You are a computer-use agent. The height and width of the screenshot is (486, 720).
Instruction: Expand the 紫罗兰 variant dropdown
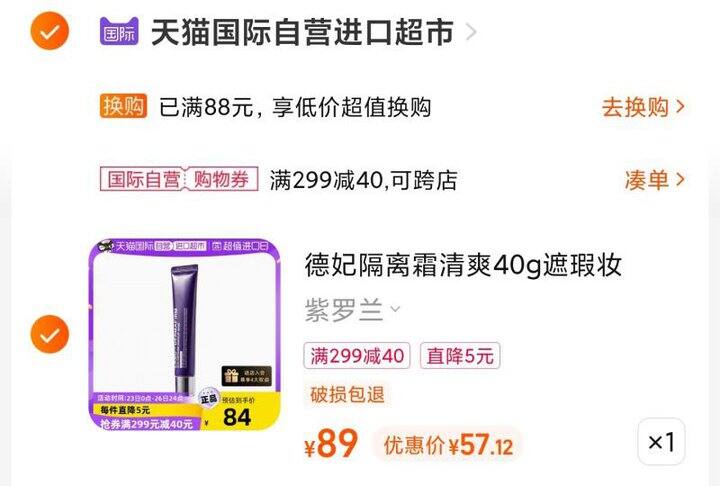click(352, 310)
